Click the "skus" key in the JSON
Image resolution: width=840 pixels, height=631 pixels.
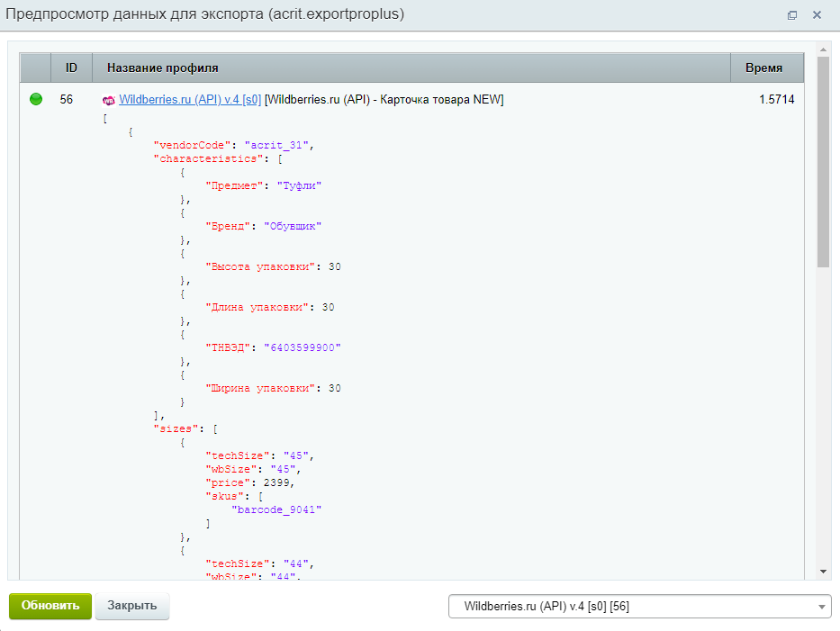pyautogui.click(x=225, y=496)
